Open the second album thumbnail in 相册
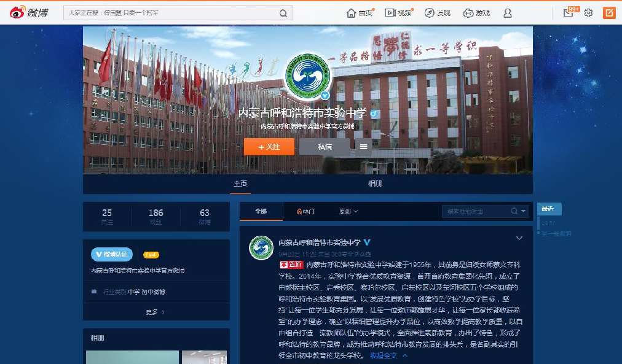Image resolution: width=622 pixels, height=364 pixels. [x=204, y=357]
